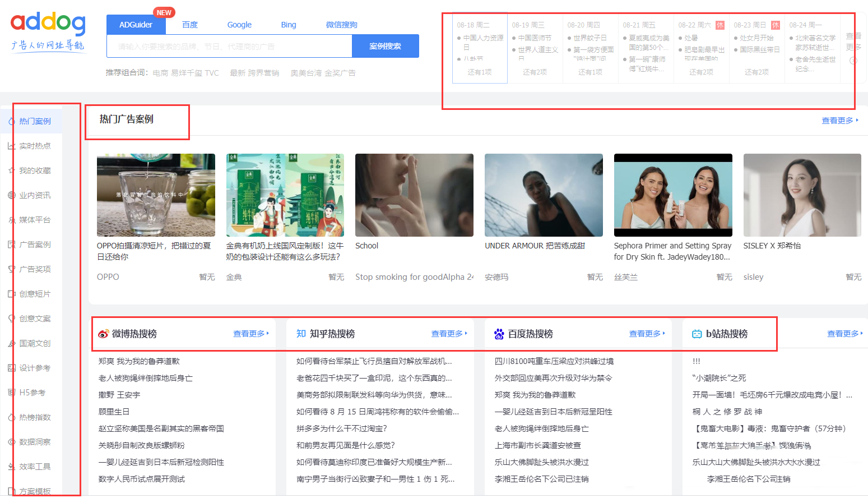Open Weibo topic 数字人民币试点展开测试
868x498 pixels.
tap(142, 479)
